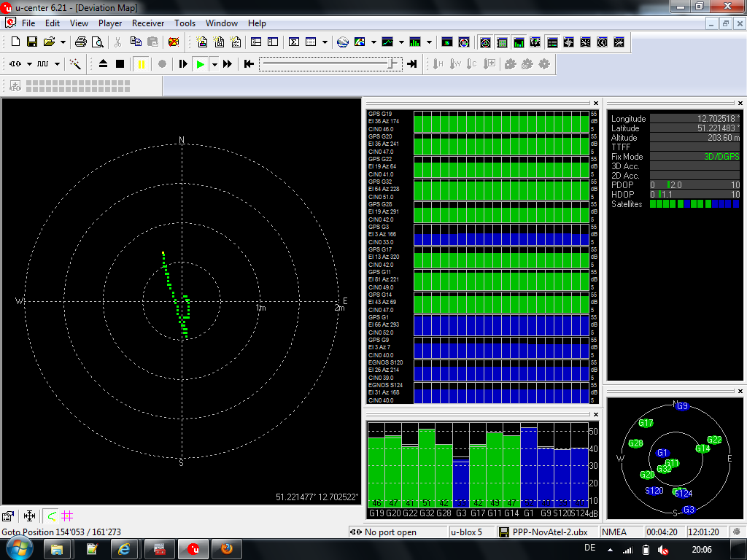The image size is (747, 560).
Task: Open Firefox from the Windows taskbar
Action: click(227, 549)
